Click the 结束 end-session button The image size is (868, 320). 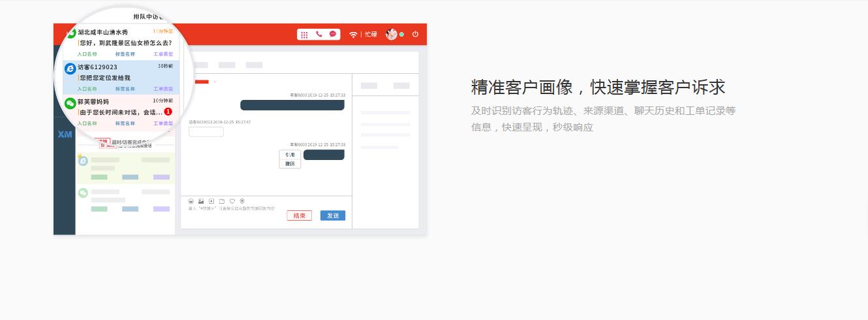coord(300,216)
